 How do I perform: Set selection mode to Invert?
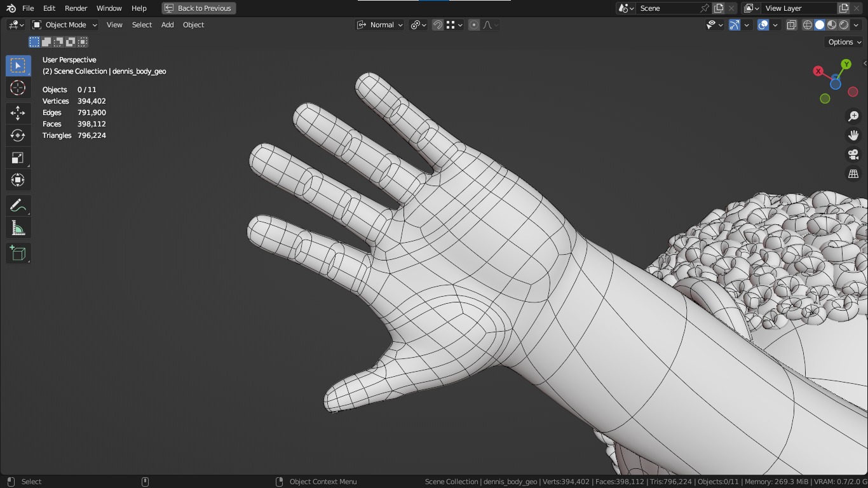tap(71, 42)
